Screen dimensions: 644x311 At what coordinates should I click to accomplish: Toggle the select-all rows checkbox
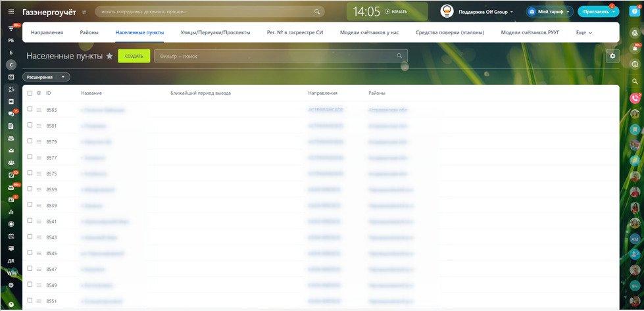tap(30, 93)
